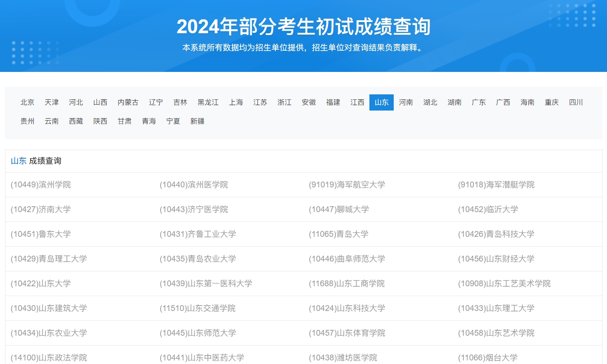Select the 四川 tab

point(576,102)
